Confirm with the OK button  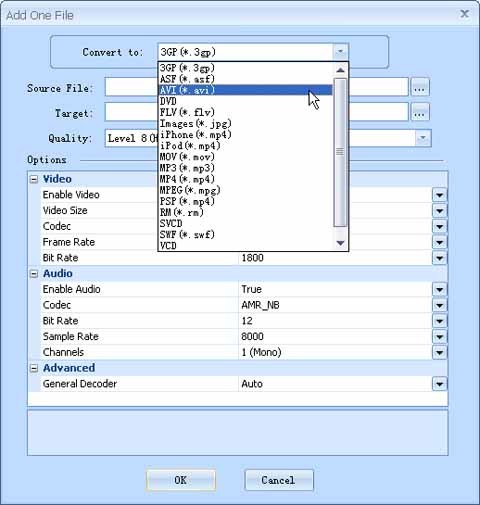point(181,480)
